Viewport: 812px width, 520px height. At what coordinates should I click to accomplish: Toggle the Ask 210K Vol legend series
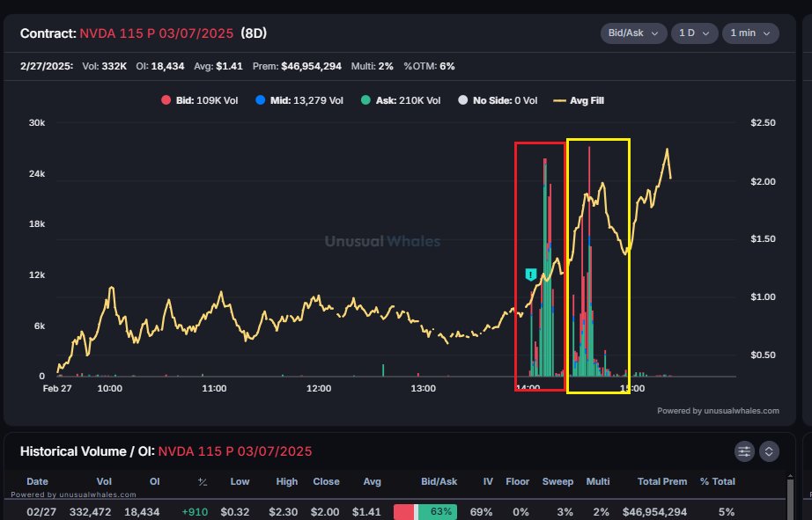pos(401,100)
